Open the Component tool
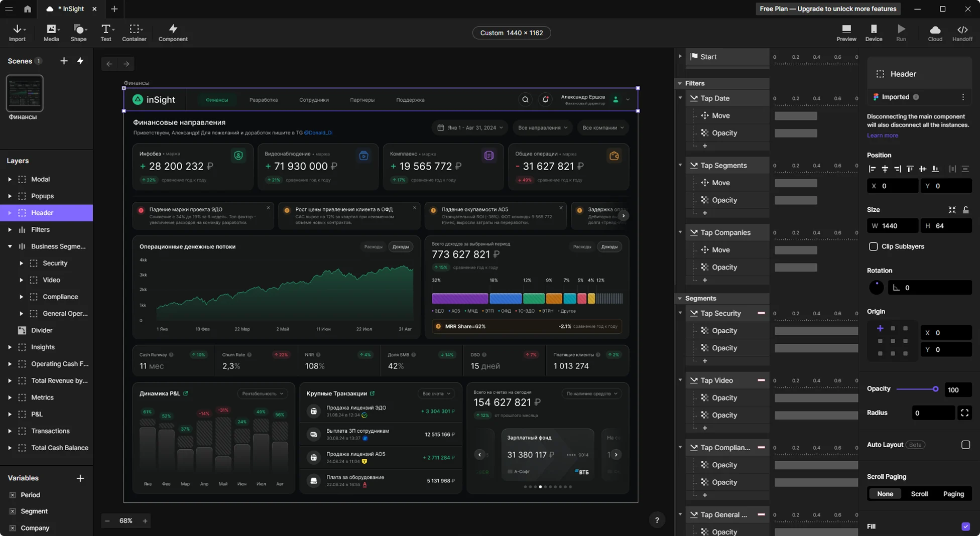This screenshot has width=980, height=536. 173,33
